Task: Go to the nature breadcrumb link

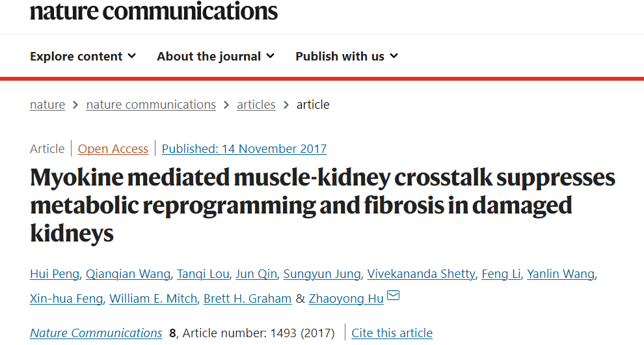Action: (47, 104)
